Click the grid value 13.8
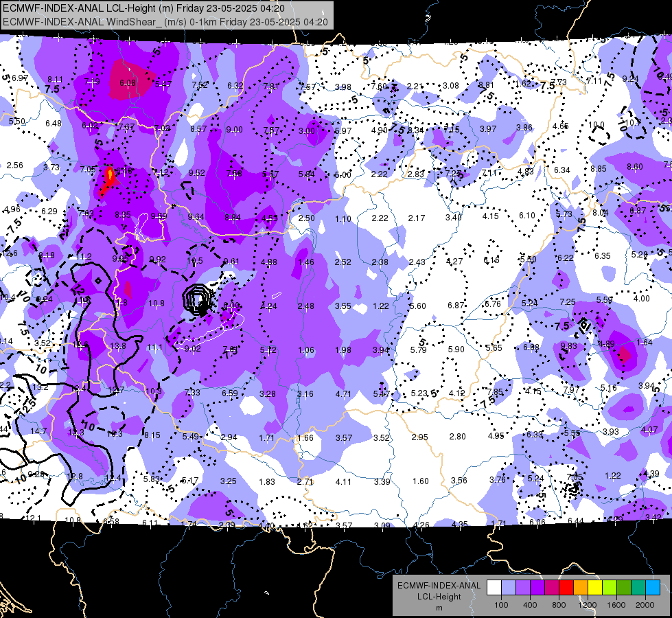The width and height of the screenshot is (672, 618). tap(118, 345)
